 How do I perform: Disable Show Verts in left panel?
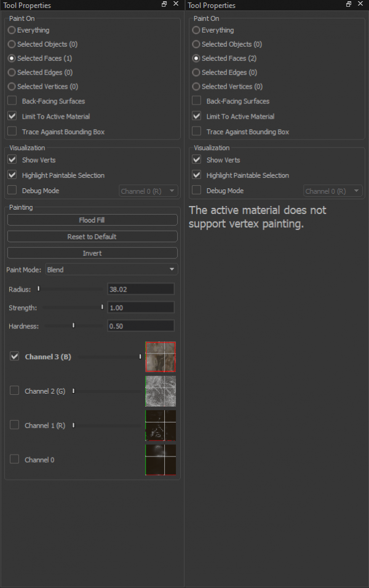point(13,160)
